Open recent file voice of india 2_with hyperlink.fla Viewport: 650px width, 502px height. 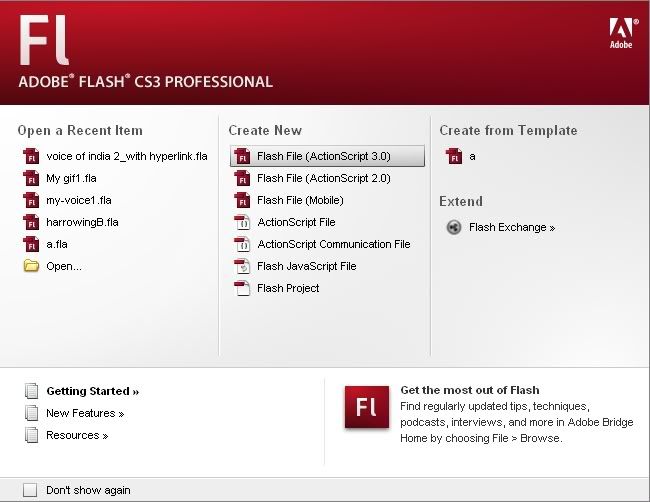click(127, 156)
